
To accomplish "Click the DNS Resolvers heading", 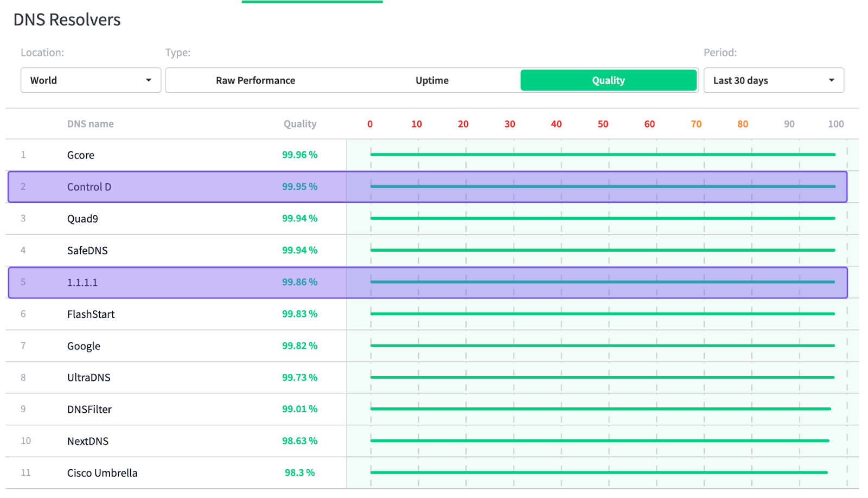I will [67, 20].
